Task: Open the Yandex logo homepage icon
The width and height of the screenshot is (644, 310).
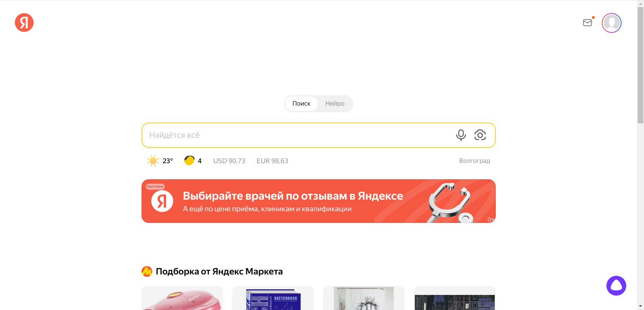Action: click(x=24, y=22)
